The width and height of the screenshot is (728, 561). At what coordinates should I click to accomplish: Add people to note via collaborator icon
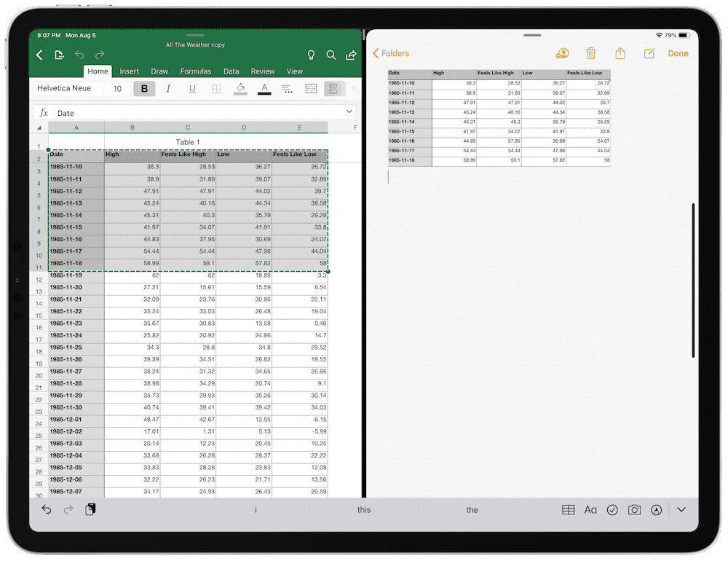click(562, 53)
